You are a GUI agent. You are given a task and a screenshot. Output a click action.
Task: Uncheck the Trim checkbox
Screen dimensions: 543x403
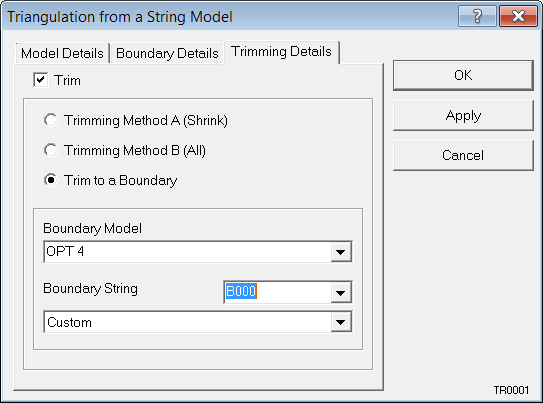coord(41,80)
